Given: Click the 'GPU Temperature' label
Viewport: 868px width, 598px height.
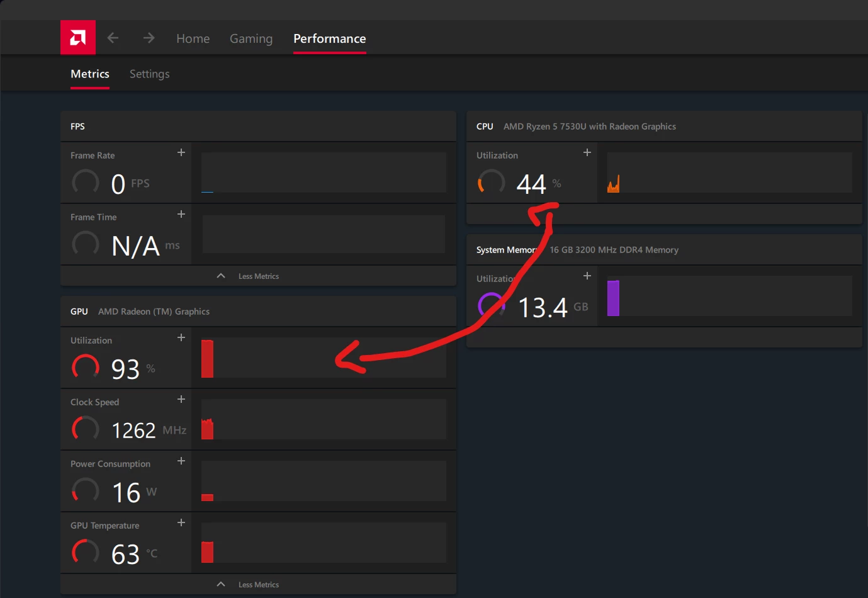Looking at the screenshot, I should (104, 526).
